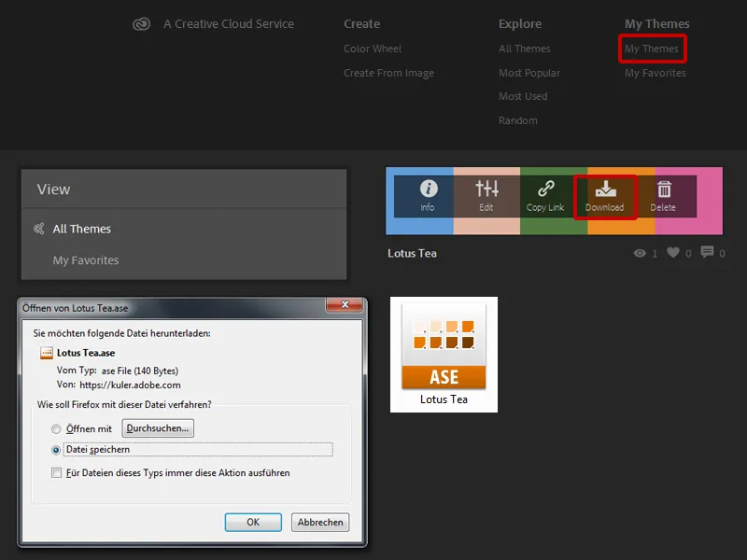
Task: Click the comments speech bubble icon
Action: coord(707,252)
